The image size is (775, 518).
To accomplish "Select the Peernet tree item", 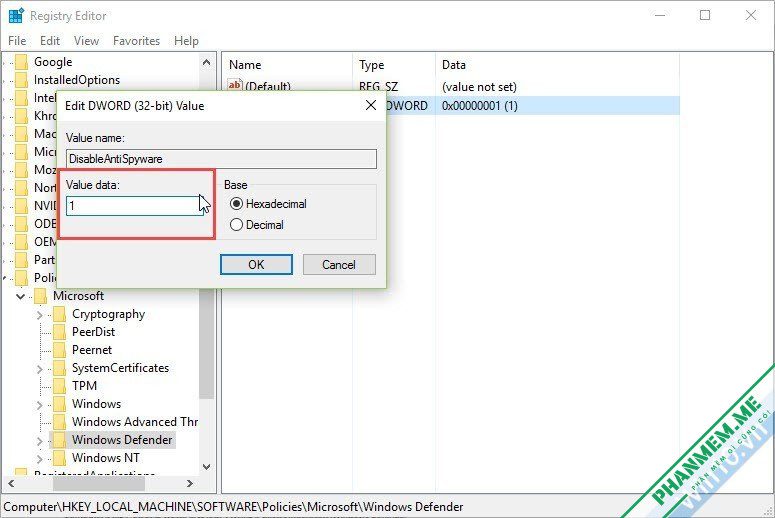I will (92, 349).
